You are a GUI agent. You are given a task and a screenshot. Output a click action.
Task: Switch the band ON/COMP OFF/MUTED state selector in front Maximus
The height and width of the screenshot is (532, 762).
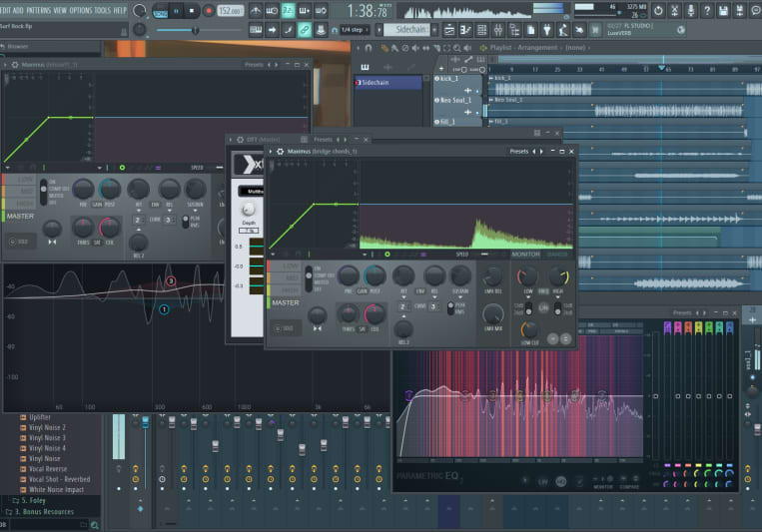pyautogui.click(x=309, y=278)
